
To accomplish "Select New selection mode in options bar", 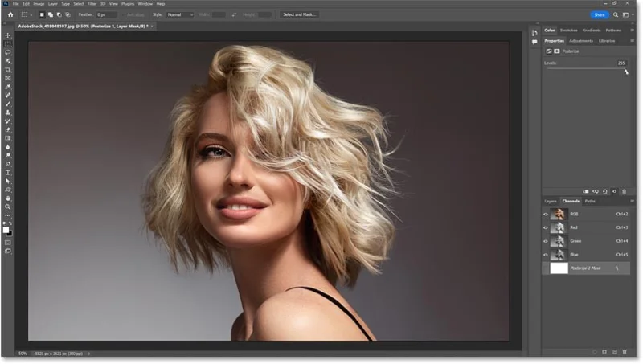I will [x=42, y=14].
